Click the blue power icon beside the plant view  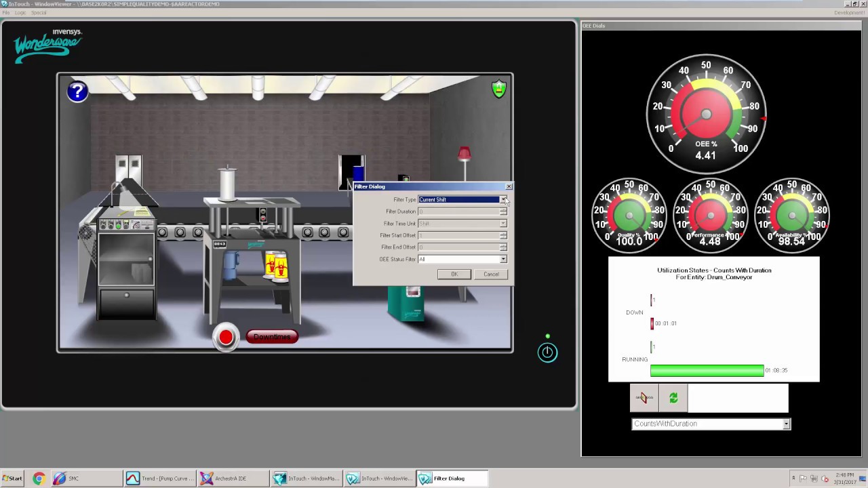click(x=547, y=352)
